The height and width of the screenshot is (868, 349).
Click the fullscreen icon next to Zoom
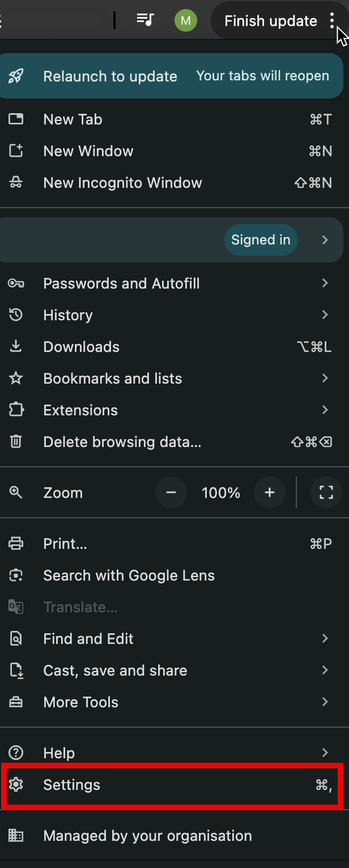[326, 493]
